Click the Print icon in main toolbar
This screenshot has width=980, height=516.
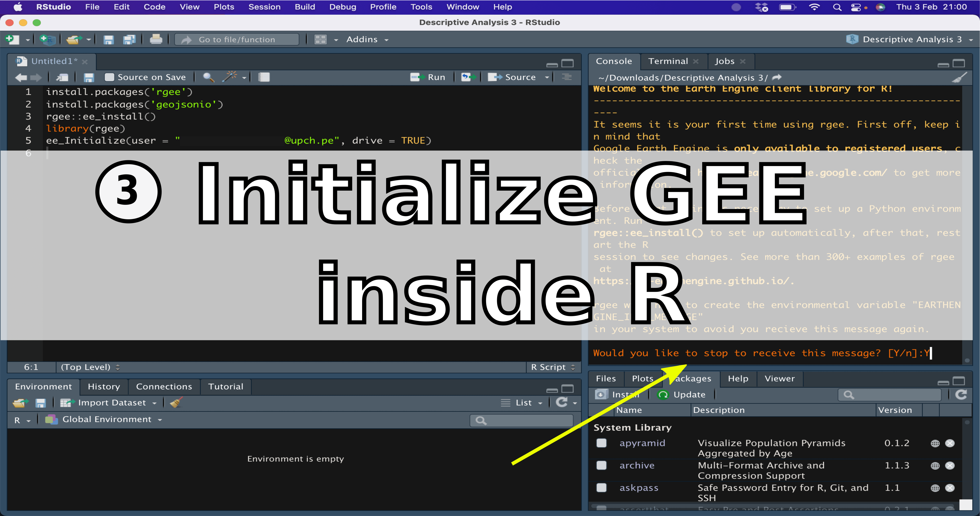(x=156, y=39)
